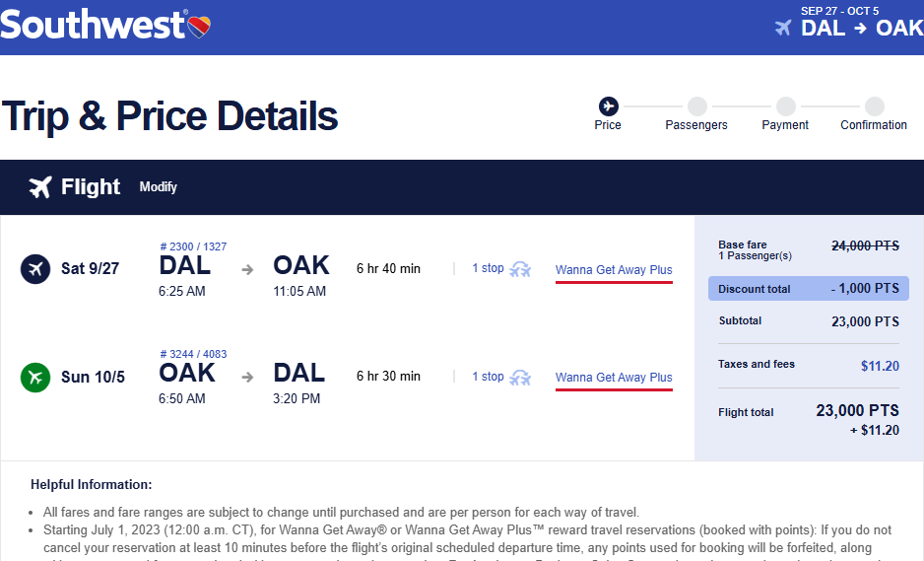Click flight number # 2300 / 1327
Image resolution: width=924 pixels, height=561 pixels.
pyautogui.click(x=193, y=246)
